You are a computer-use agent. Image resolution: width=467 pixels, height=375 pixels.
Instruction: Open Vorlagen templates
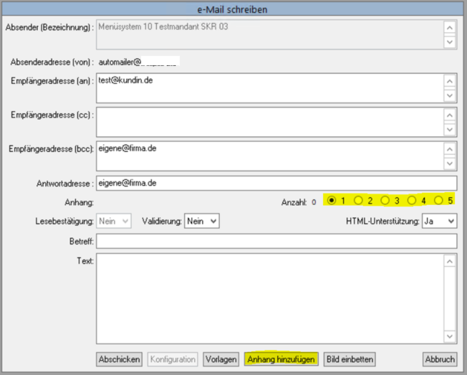(x=221, y=359)
